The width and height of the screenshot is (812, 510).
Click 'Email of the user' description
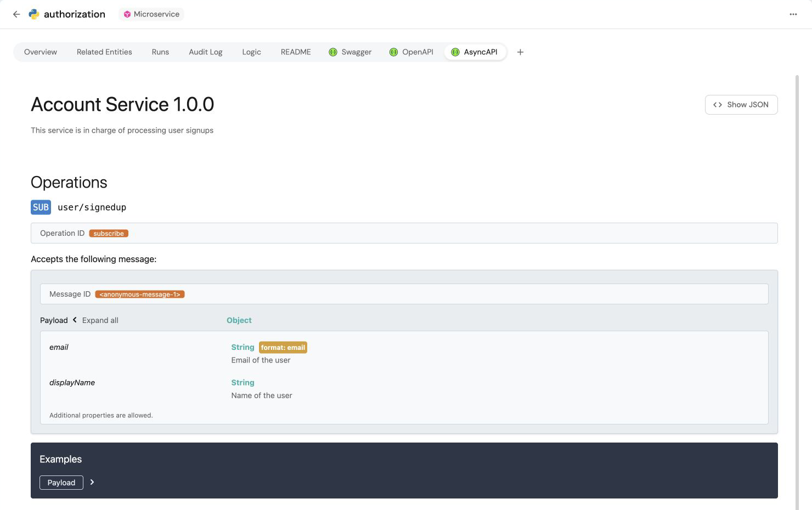(x=261, y=360)
